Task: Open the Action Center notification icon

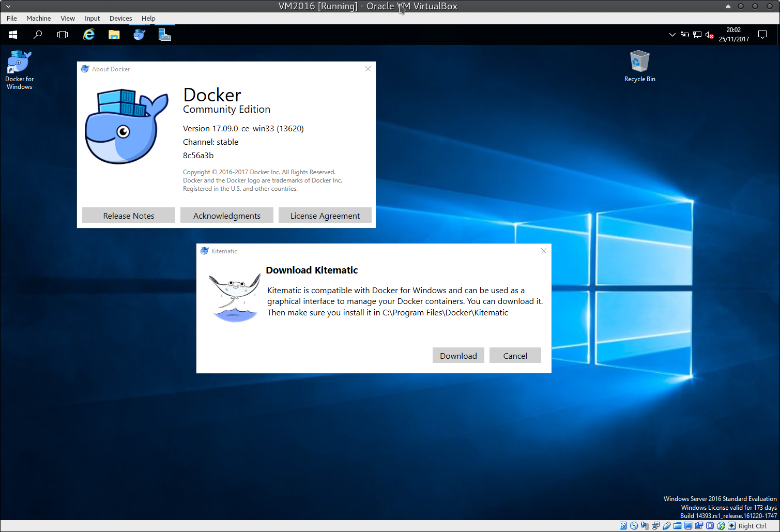Action: point(762,35)
